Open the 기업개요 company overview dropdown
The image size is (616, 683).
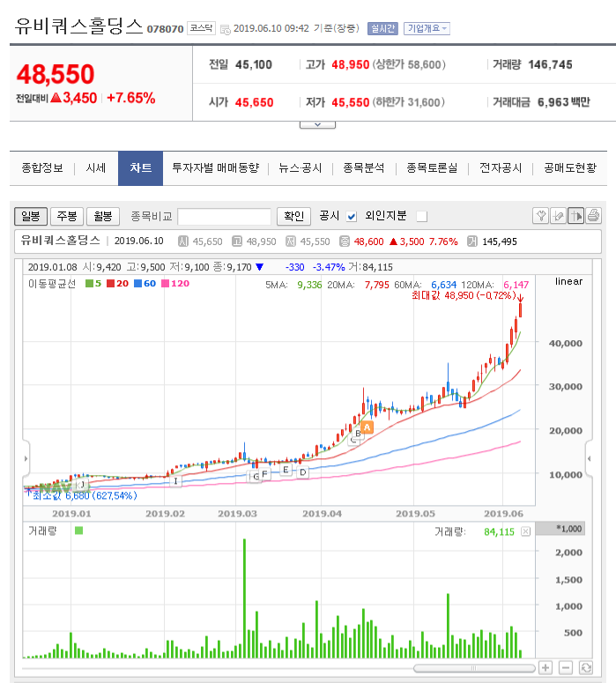coord(427,29)
